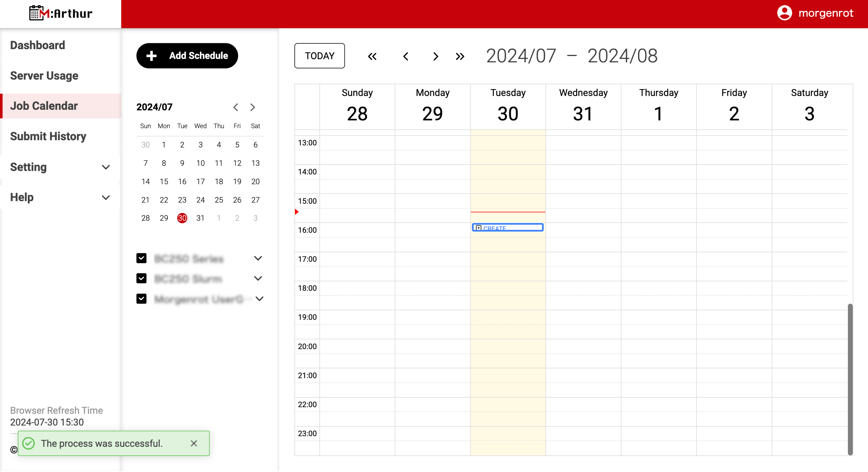
Task: Show previous month in mini calendar
Action: pos(236,107)
